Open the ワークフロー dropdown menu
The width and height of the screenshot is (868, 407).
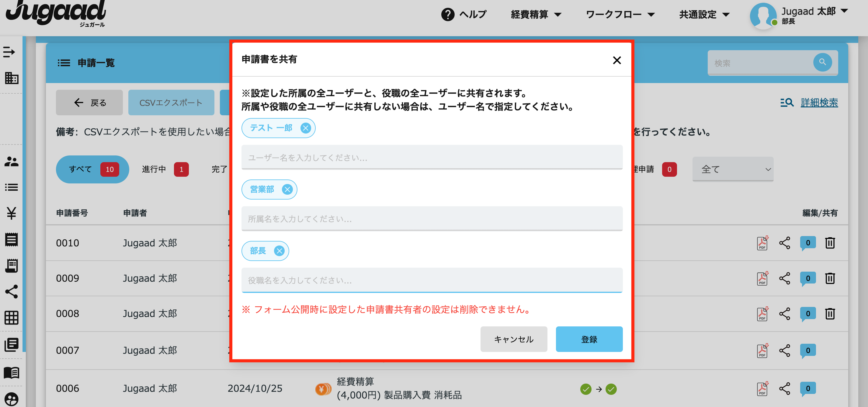[620, 15]
